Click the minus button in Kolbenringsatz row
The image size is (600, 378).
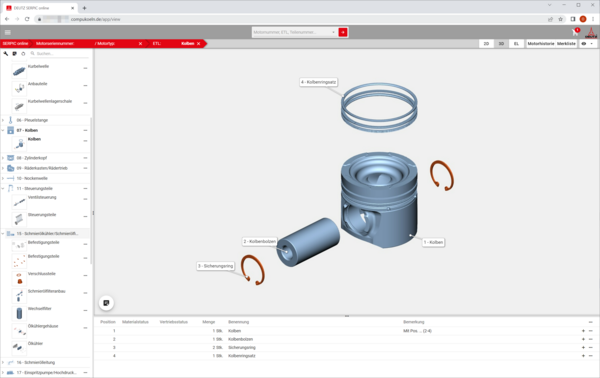point(590,356)
